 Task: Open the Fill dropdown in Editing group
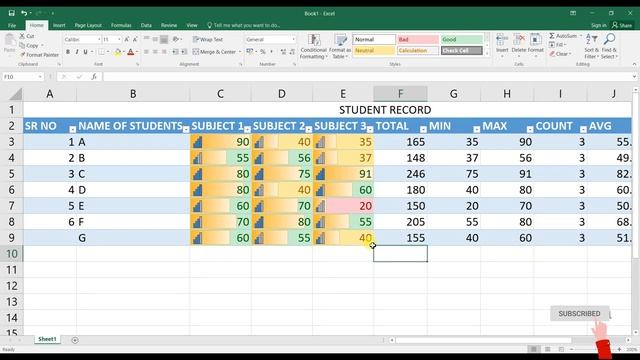[558, 44]
